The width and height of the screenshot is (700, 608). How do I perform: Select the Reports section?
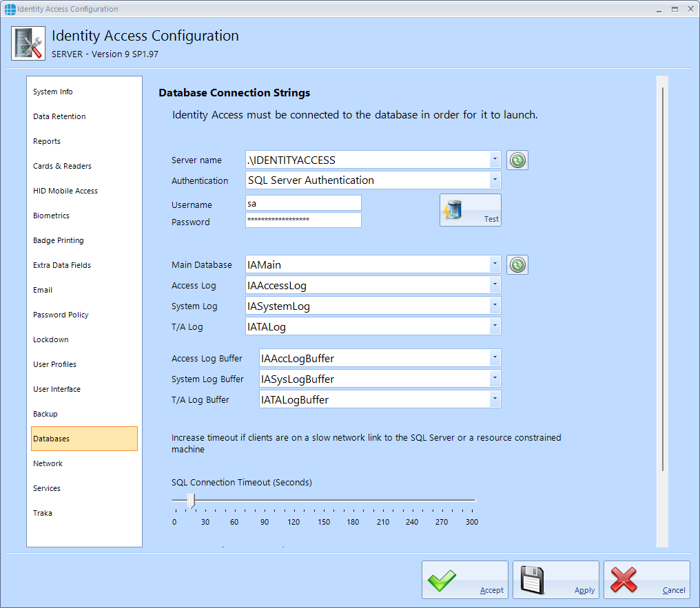[x=84, y=141]
